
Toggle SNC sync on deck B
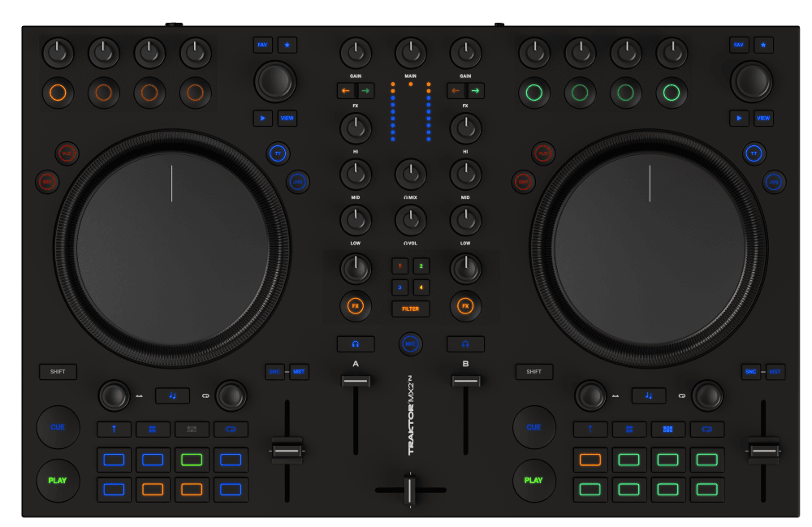[x=750, y=372]
